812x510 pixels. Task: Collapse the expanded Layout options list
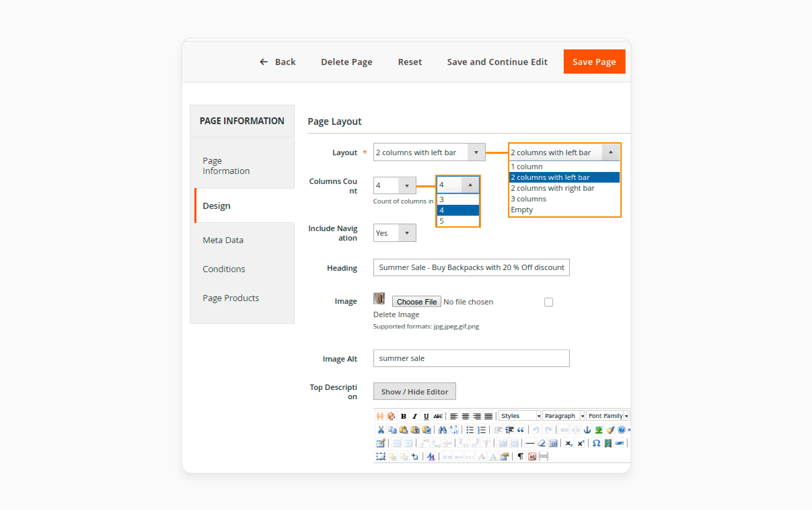click(x=610, y=152)
